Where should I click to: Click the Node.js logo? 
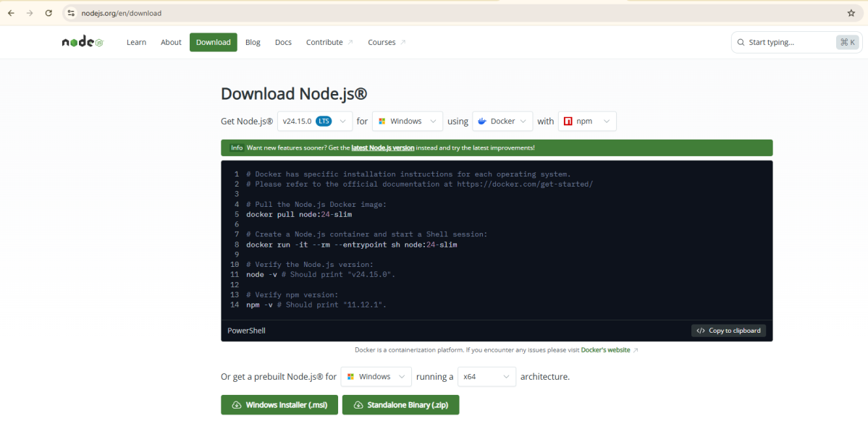click(x=83, y=42)
